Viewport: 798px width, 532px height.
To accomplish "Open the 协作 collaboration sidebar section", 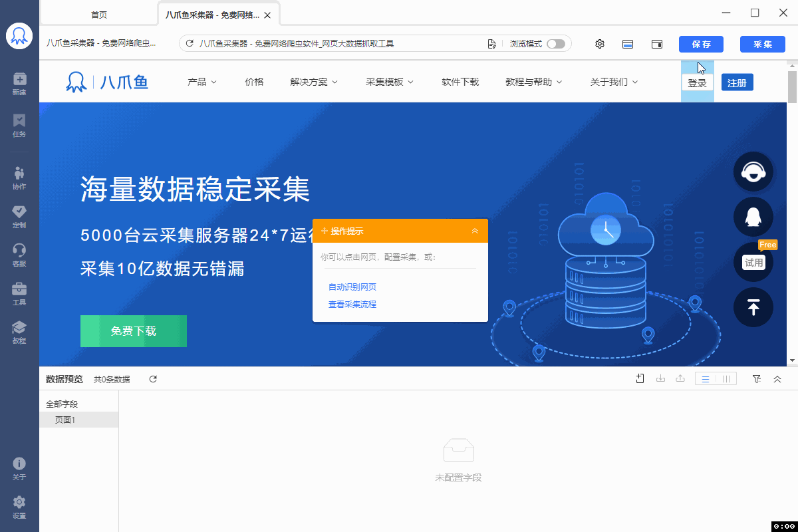I will 19,178.
